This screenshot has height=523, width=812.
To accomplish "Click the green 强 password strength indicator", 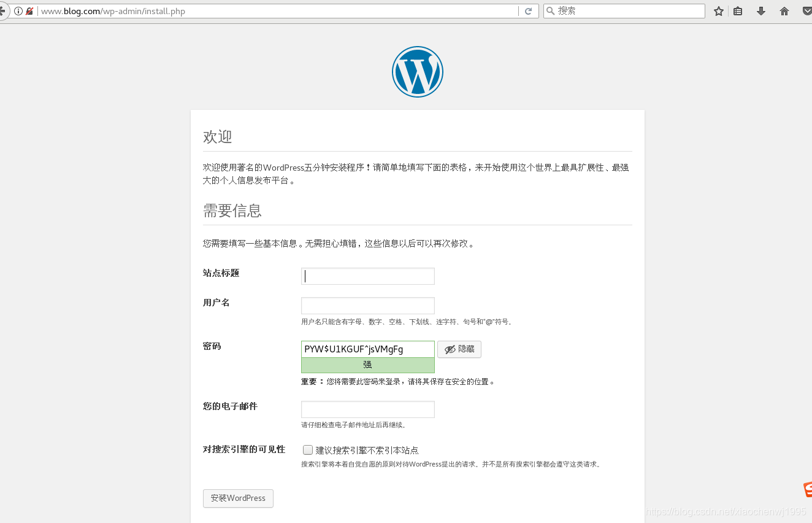I will click(x=368, y=365).
